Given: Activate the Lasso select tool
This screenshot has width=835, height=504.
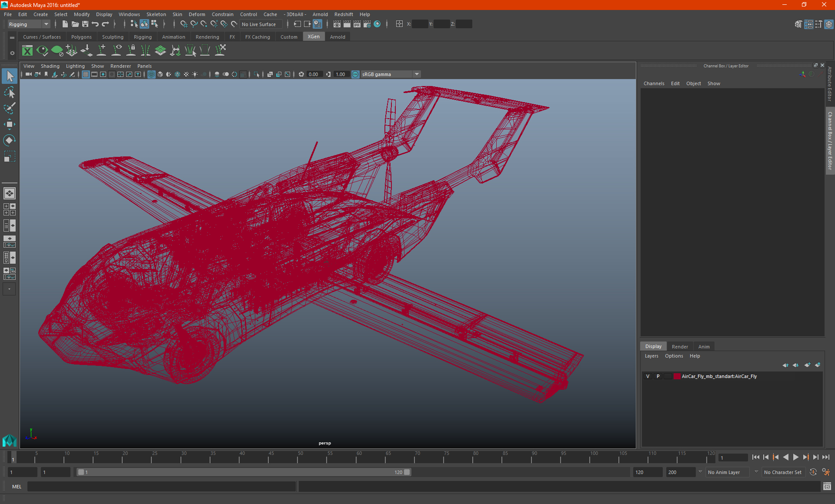Looking at the screenshot, I should (9, 92).
